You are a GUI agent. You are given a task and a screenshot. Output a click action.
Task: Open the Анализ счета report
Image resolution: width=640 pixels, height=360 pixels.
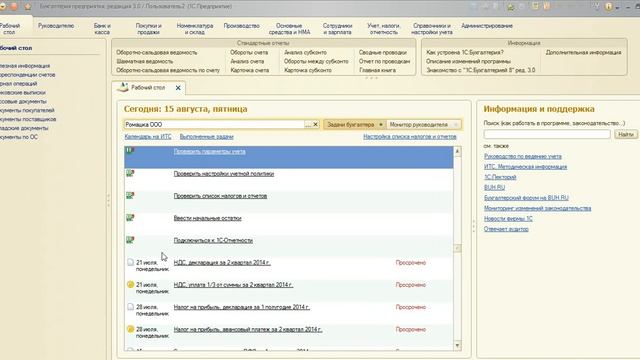coord(247,61)
